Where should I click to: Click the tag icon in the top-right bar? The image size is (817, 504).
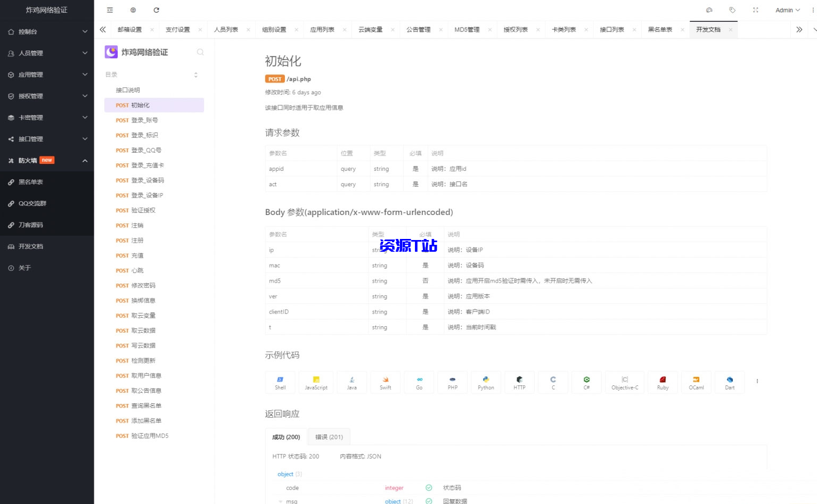tap(732, 10)
